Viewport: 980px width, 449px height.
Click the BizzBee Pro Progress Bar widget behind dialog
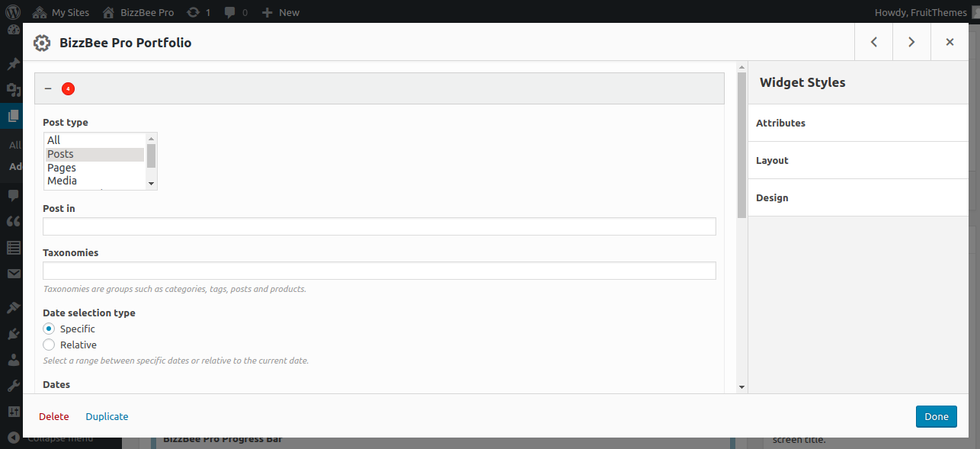coord(223,440)
